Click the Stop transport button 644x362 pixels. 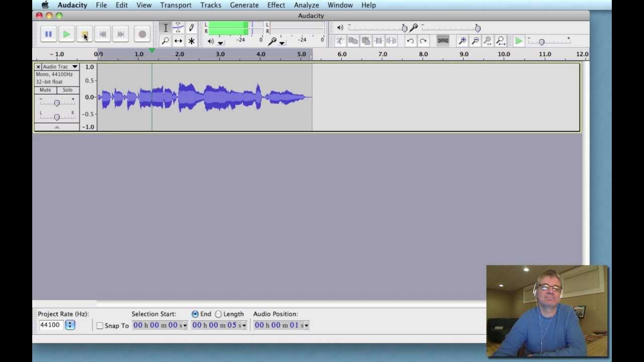pos(85,34)
